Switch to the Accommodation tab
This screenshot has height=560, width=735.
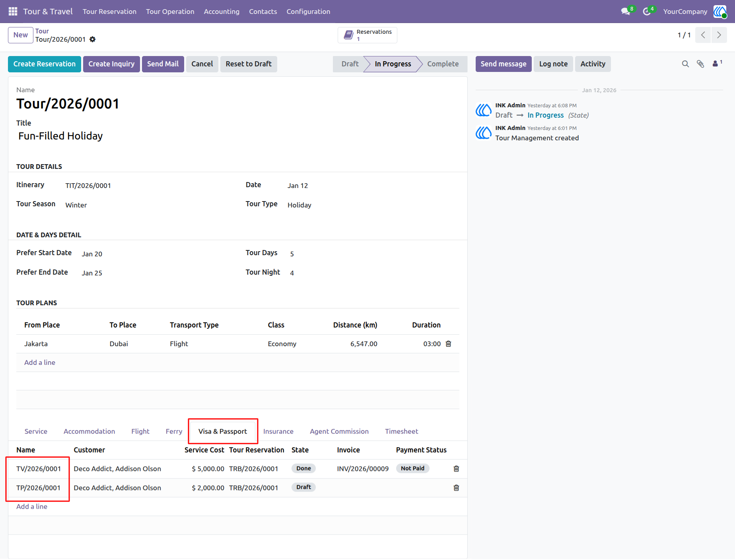coord(89,431)
